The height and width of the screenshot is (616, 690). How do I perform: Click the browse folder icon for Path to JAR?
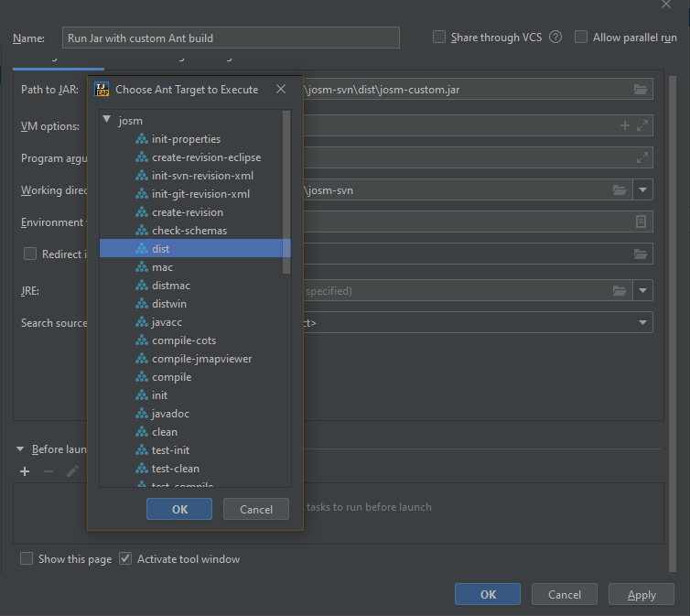641,90
